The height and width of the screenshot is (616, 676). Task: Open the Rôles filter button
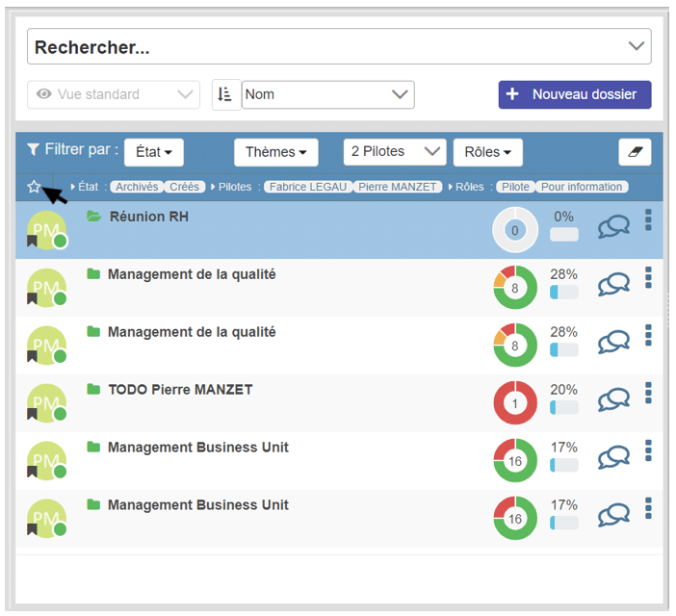[x=487, y=152]
